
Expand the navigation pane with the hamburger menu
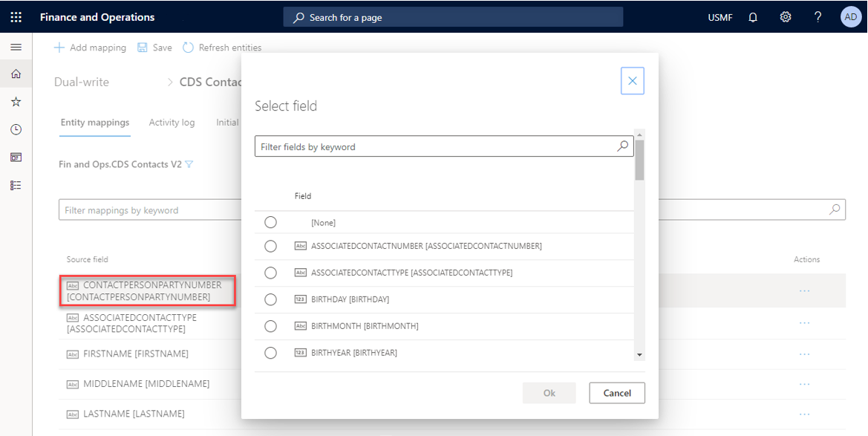pos(16,47)
